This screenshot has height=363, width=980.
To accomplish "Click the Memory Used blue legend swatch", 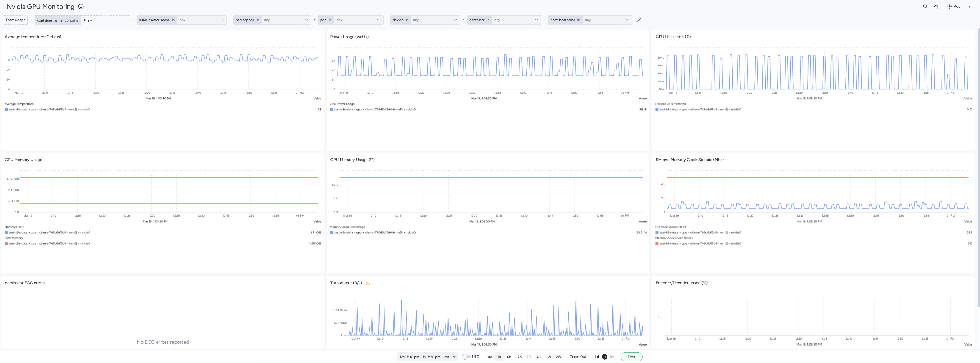I will (6, 232).
